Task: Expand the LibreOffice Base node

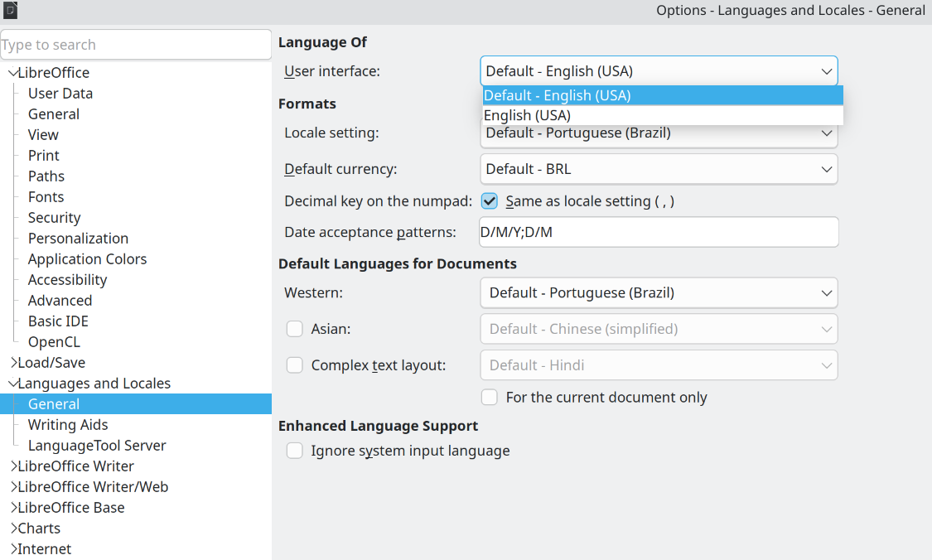Action: point(13,508)
